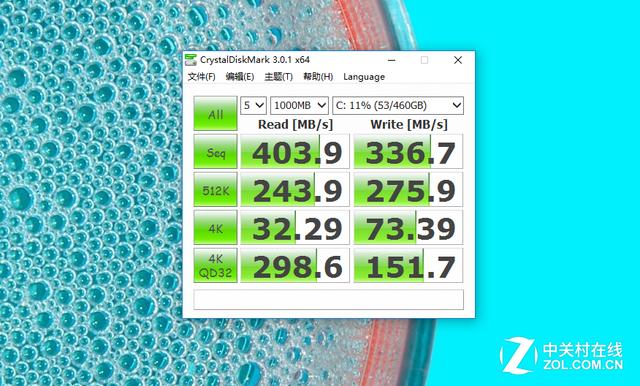
Task: Click the Write [MB/s] column header
Action: coord(409,124)
